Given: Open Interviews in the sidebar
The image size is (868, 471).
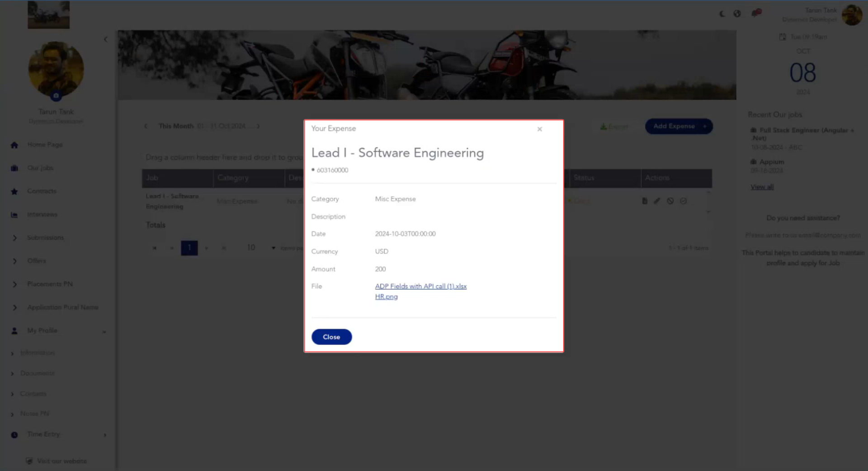Looking at the screenshot, I should coord(42,214).
